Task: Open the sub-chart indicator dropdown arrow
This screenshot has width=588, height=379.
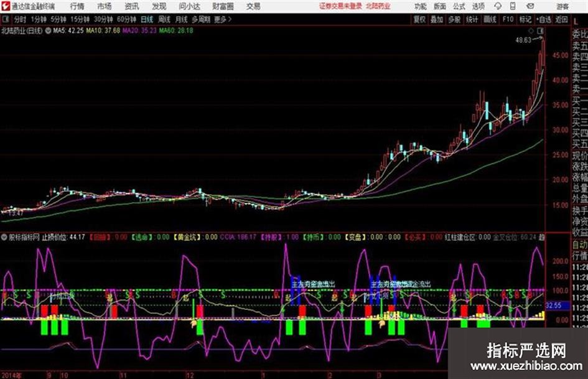Action: (x=4, y=237)
